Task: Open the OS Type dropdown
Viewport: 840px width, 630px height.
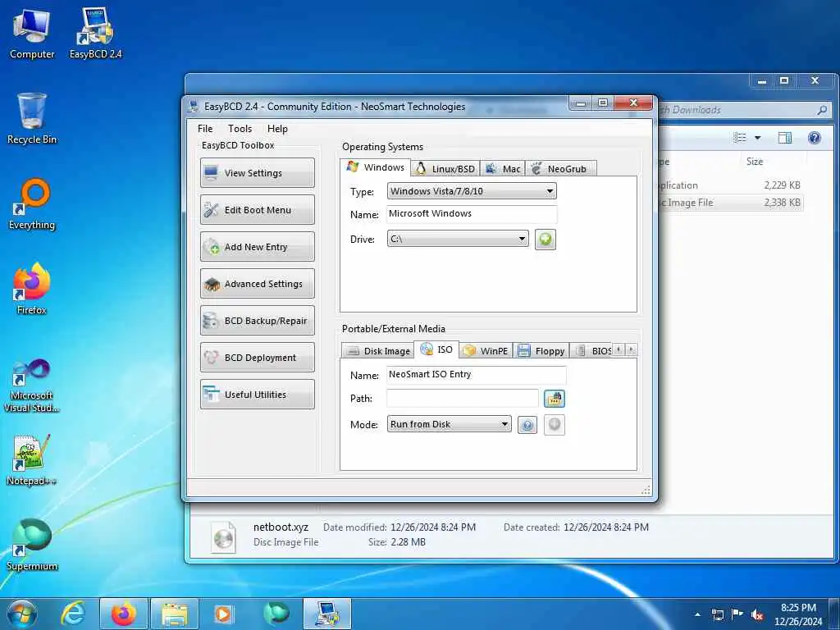Action: tap(472, 191)
